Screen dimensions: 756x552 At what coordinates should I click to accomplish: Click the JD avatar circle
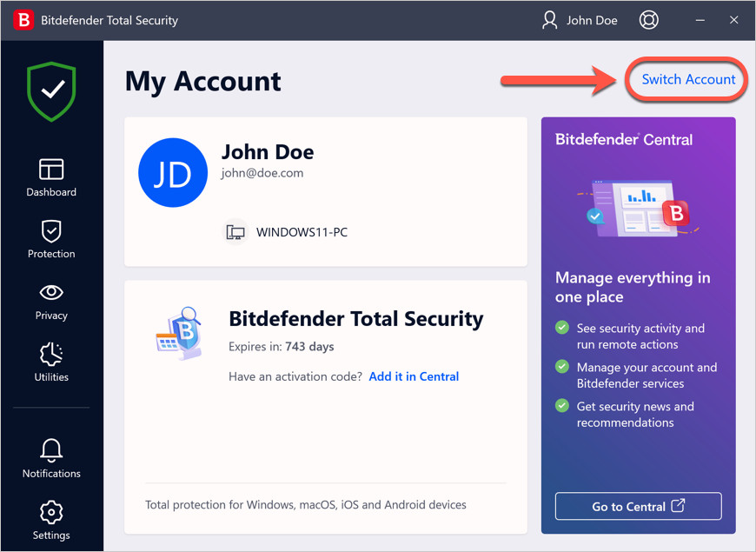coord(173,172)
